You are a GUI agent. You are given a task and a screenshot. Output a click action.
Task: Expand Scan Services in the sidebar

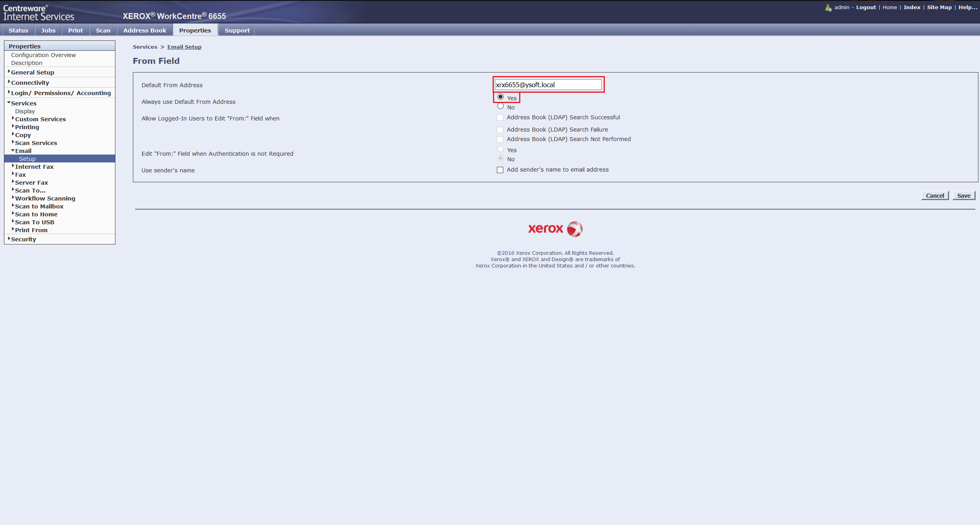36,143
